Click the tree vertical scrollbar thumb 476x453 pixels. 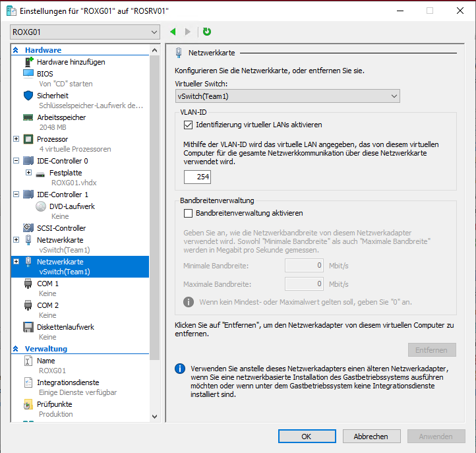(x=154, y=207)
